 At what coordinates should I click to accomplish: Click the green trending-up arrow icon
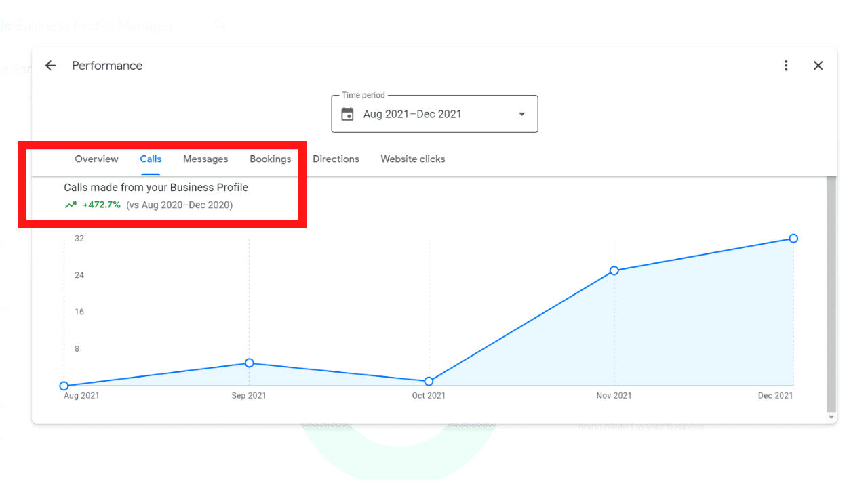click(x=71, y=205)
